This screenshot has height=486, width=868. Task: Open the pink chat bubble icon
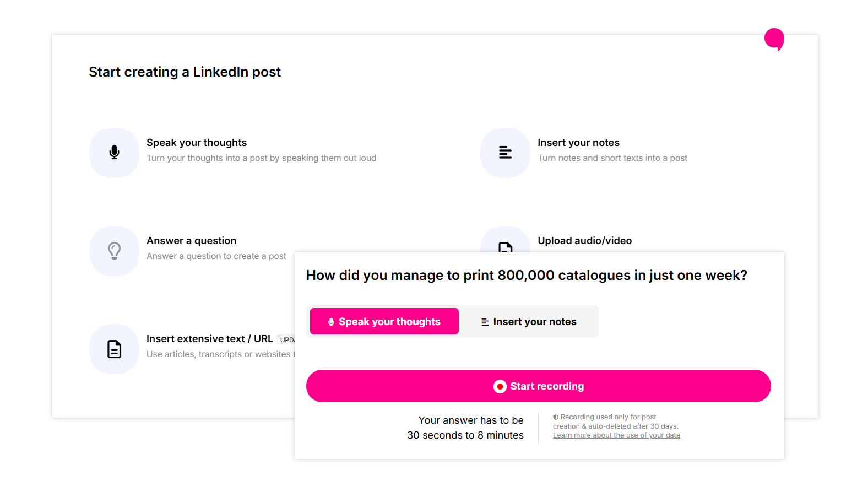pos(774,39)
